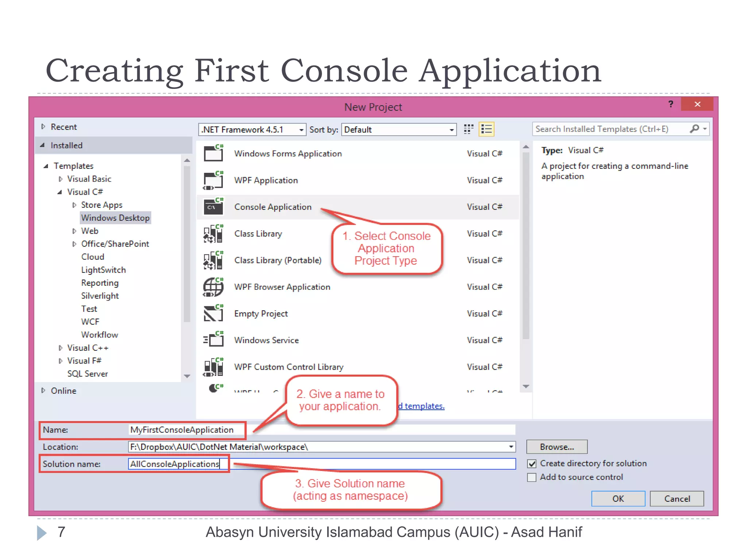
Task: Select the Console Application template icon
Action: pyautogui.click(x=213, y=207)
